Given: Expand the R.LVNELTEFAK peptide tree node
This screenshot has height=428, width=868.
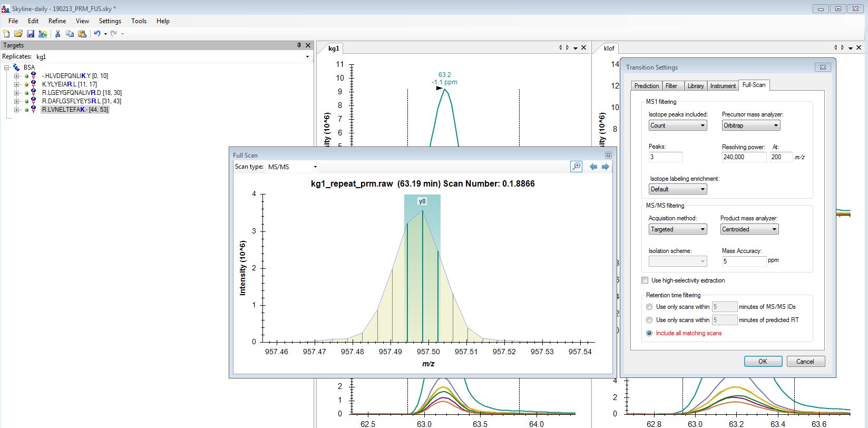Looking at the screenshot, I should (17, 110).
